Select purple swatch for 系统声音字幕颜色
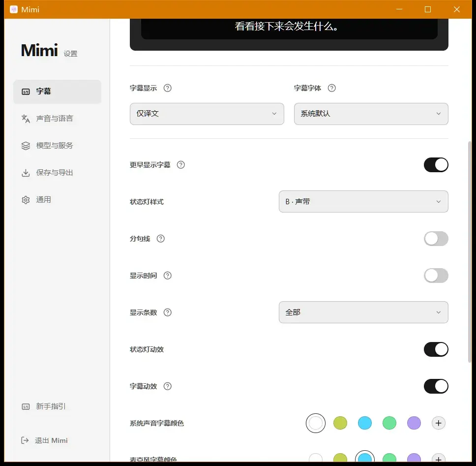Image resolution: width=476 pixels, height=466 pixels. pyautogui.click(x=414, y=423)
